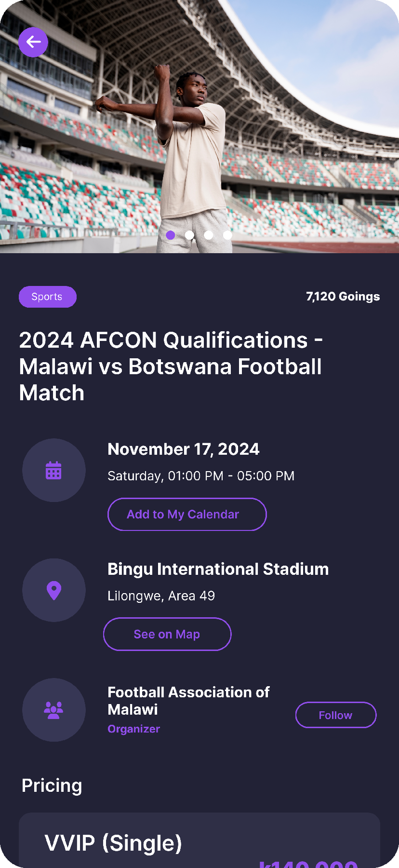Click the organizer group icon
The image size is (399, 868).
tap(54, 710)
